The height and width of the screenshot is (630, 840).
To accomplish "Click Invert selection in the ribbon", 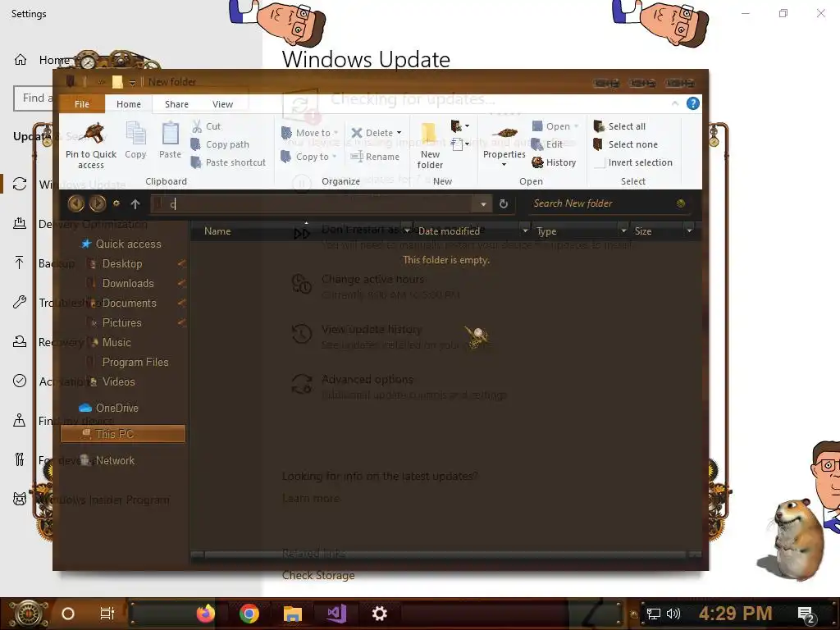I will pyautogui.click(x=633, y=162).
